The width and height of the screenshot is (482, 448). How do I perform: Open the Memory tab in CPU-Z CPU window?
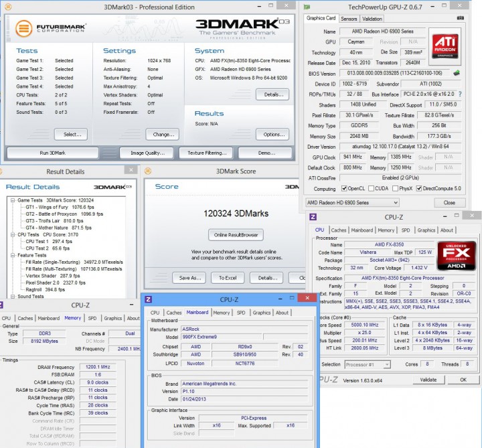click(x=386, y=230)
